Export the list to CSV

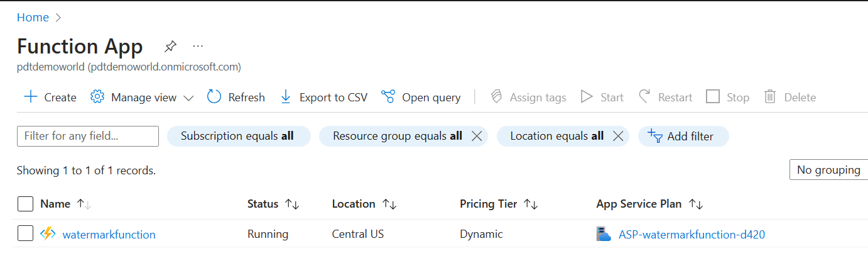(323, 98)
